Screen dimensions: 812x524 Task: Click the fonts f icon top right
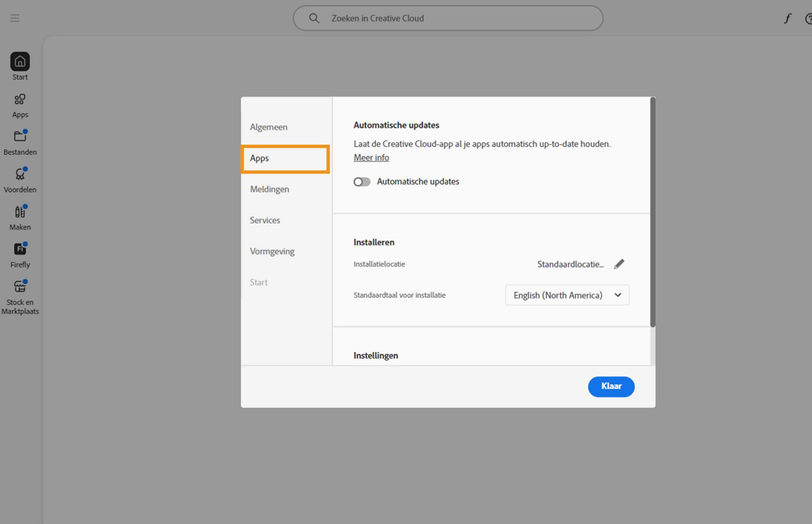click(x=787, y=19)
